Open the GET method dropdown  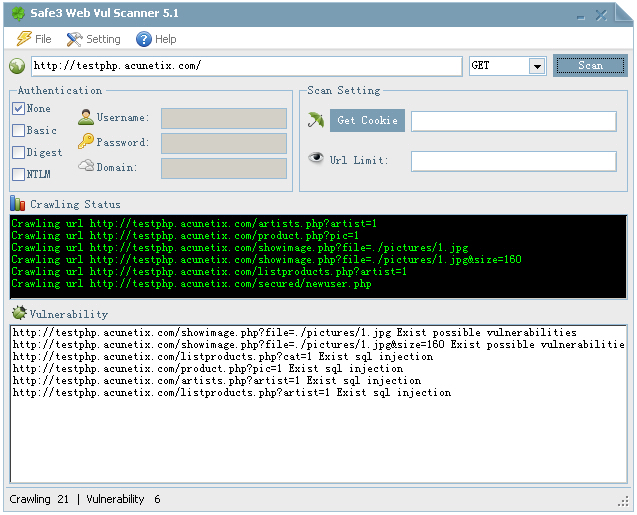tap(537, 66)
